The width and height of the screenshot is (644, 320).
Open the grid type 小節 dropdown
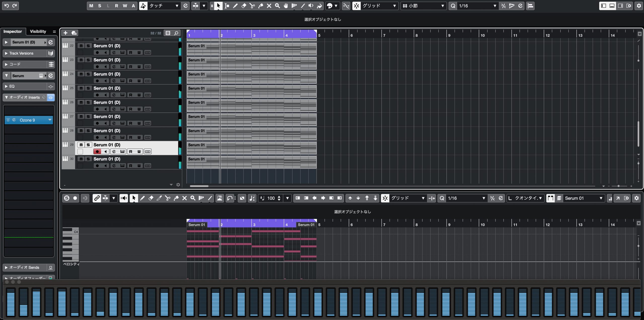click(423, 6)
